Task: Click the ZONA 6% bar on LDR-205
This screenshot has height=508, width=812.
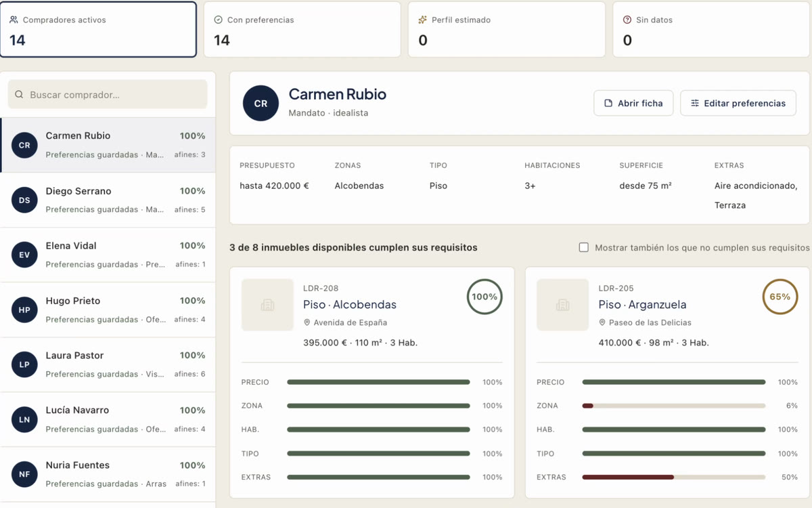Action: pyautogui.click(x=674, y=406)
